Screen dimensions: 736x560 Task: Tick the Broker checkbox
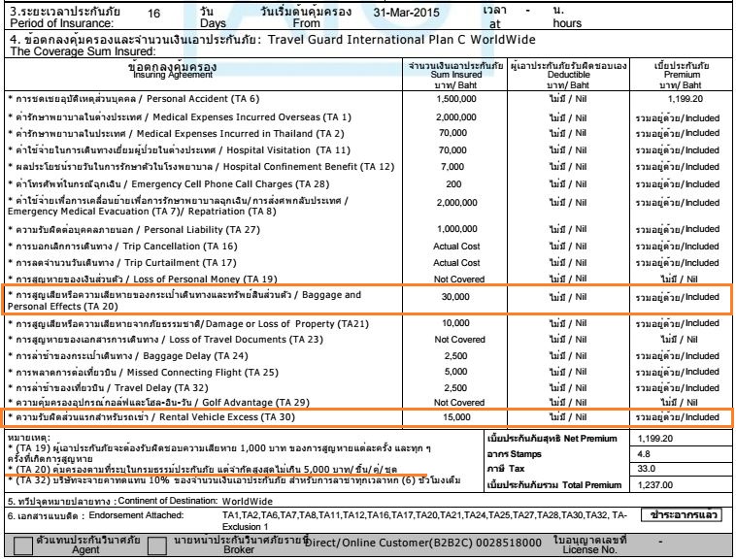click(156, 545)
